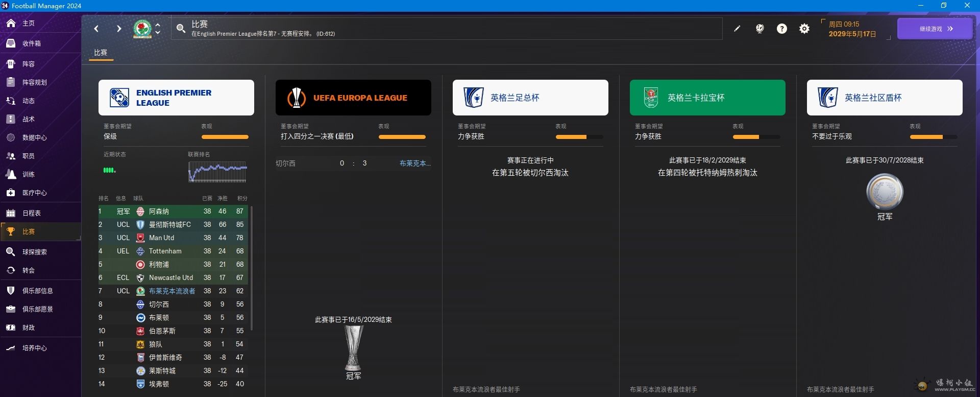Select the 莱斯特城 table row

[x=173, y=371]
